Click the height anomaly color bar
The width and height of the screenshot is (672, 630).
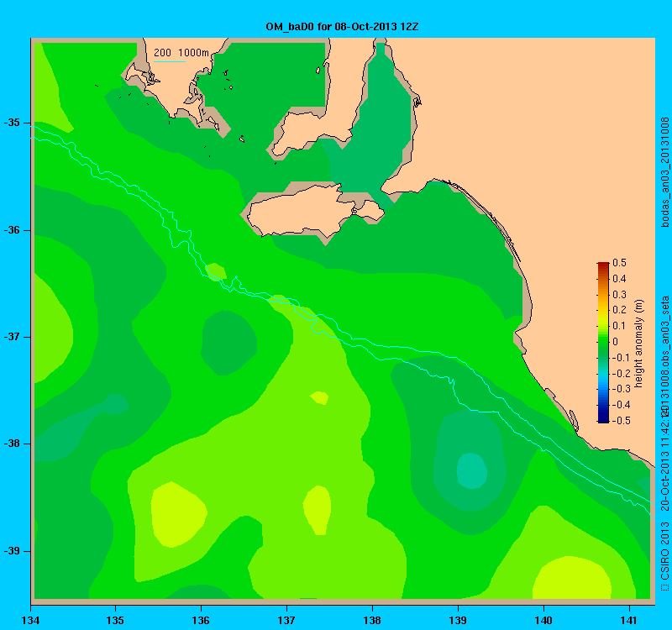point(603,342)
